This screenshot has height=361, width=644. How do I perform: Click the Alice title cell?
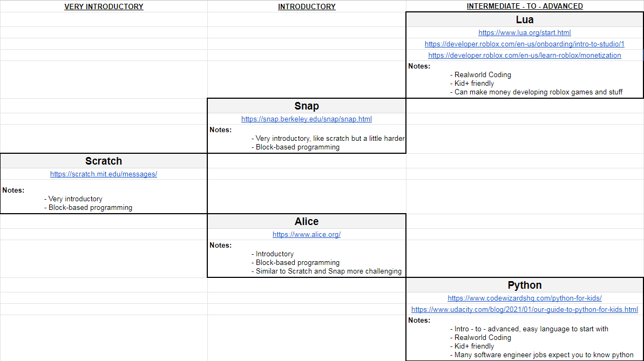point(306,222)
